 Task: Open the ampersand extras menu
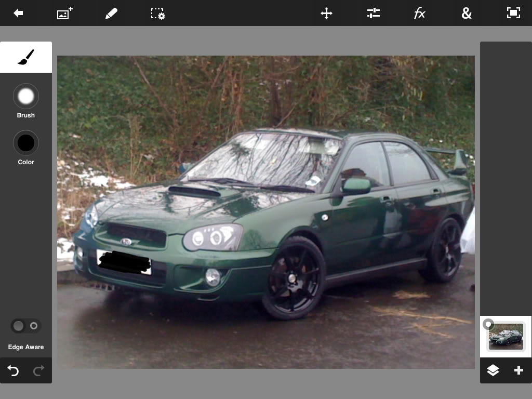click(467, 14)
